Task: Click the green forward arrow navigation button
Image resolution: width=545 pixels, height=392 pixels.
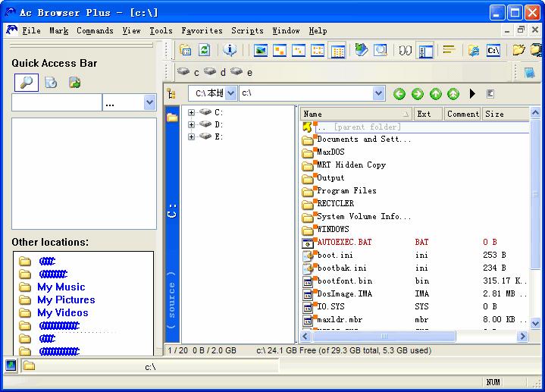Action: pyautogui.click(x=418, y=94)
